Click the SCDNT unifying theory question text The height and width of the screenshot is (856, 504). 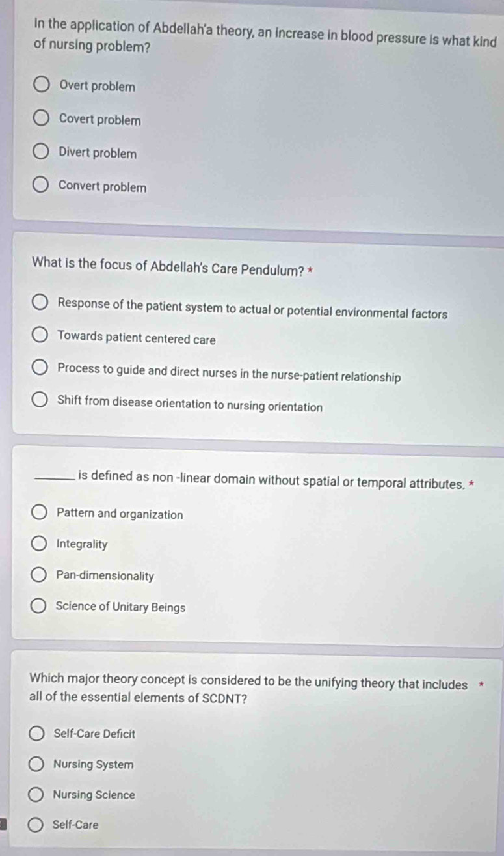click(249, 689)
